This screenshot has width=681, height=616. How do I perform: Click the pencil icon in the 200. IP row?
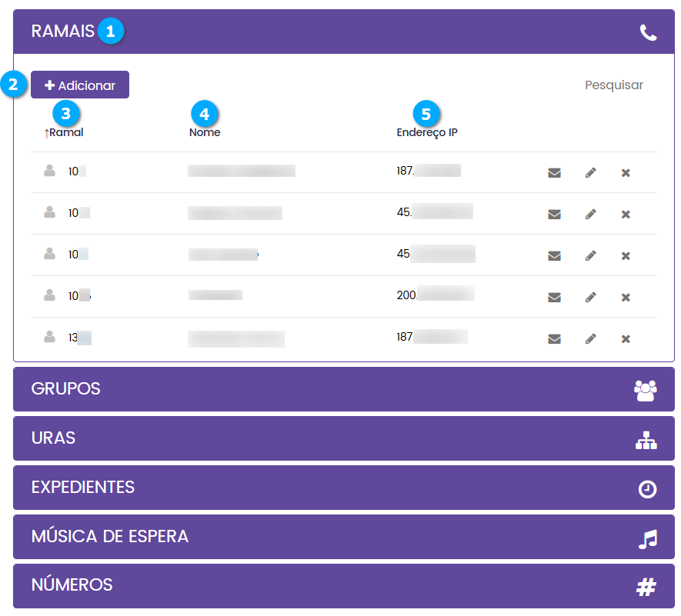pyautogui.click(x=590, y=297)
